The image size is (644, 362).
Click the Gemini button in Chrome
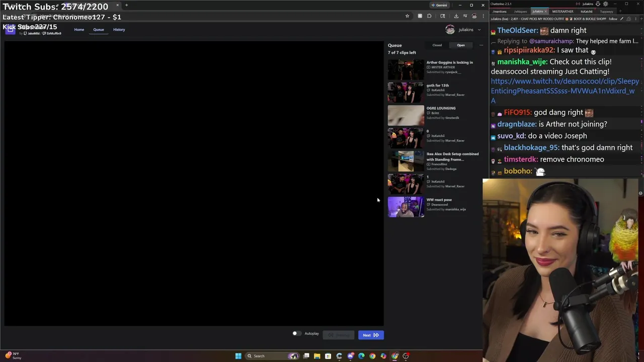tap(439, 5)
